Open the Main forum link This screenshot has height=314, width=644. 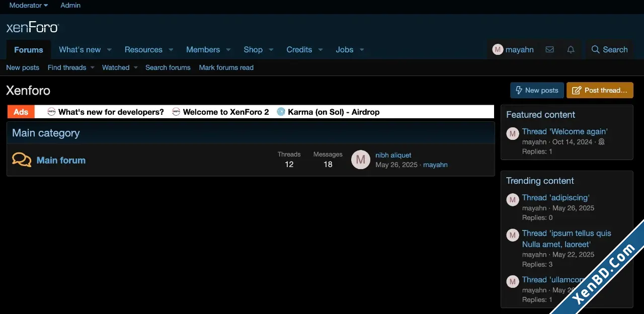61,160
